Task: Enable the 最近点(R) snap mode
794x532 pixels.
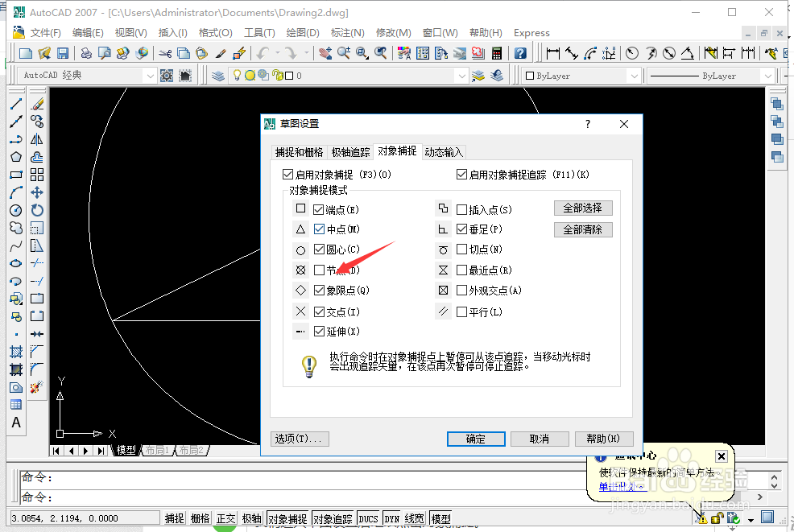Action: (x=461, y=270)
